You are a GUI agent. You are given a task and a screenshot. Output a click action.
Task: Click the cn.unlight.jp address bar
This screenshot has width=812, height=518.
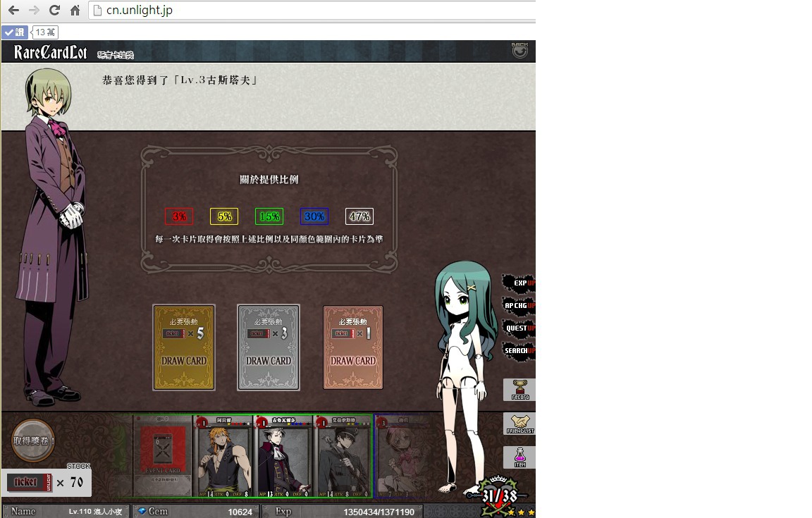[x=312, y=10]
